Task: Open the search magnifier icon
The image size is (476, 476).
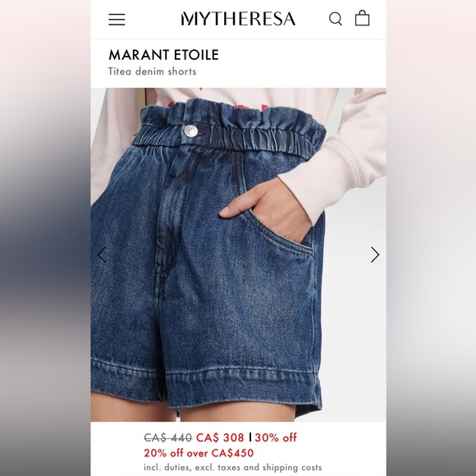Action: pyautogui.click(x=336, y=19)
